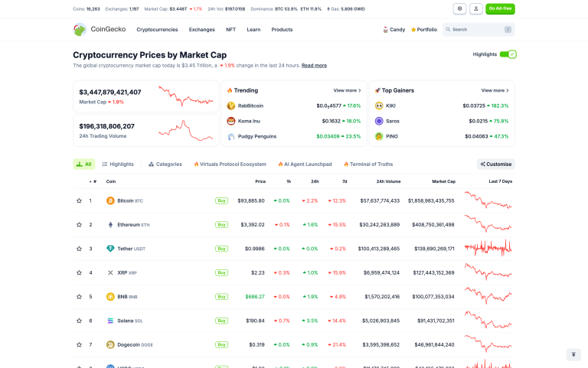The image size is (588, 368).
Task: Click the BNB coin icon
Action: click(x=110, y=297)
